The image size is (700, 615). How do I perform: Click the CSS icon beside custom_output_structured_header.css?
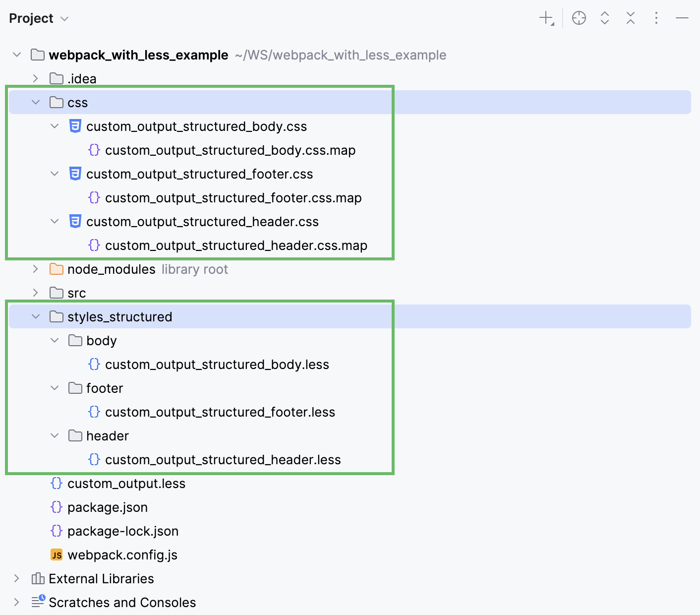click(75, 222)
